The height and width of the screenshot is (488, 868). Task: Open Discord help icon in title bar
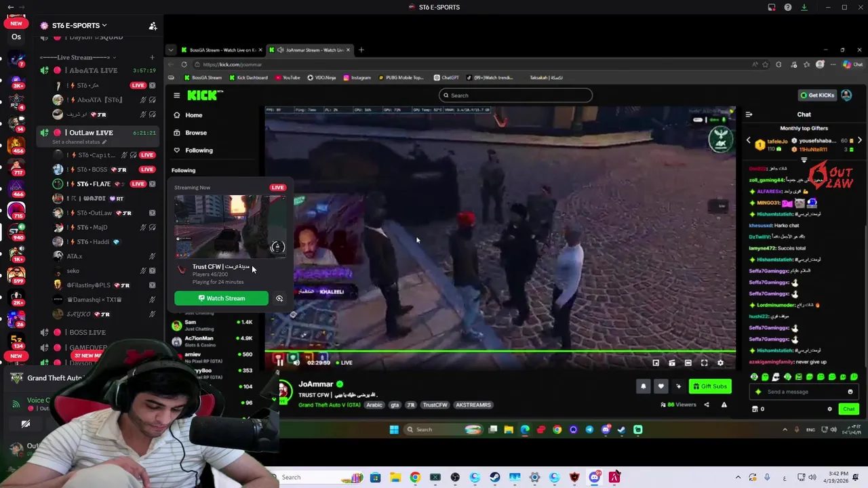point(788,7)
